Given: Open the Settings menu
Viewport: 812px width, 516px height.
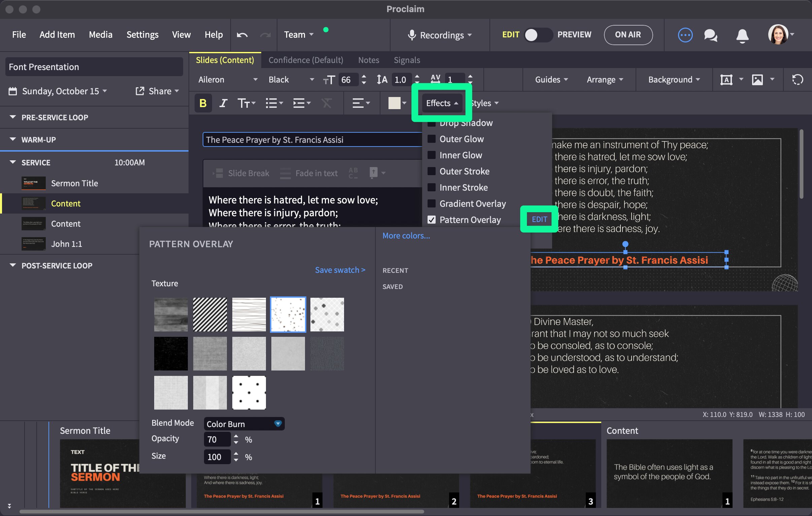Looking at the screenshot, I should point(142,35).
